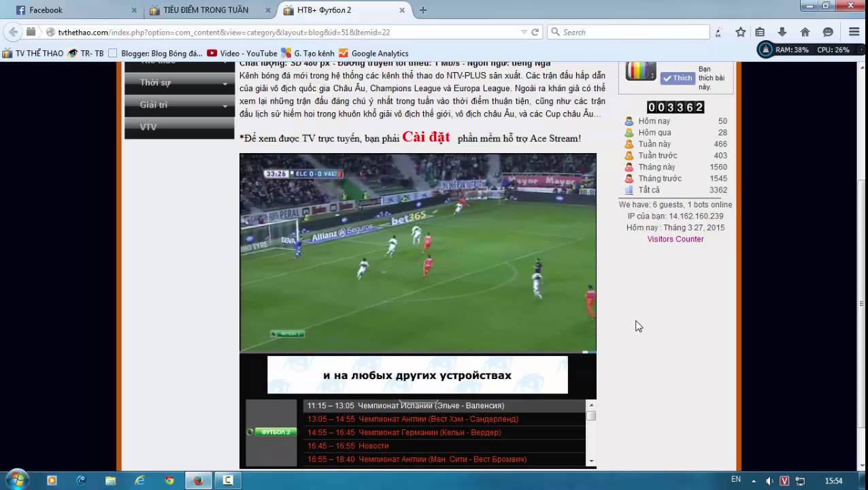Open the VTV sidebar menu item
Screen dimensions: 868x490
180,127
